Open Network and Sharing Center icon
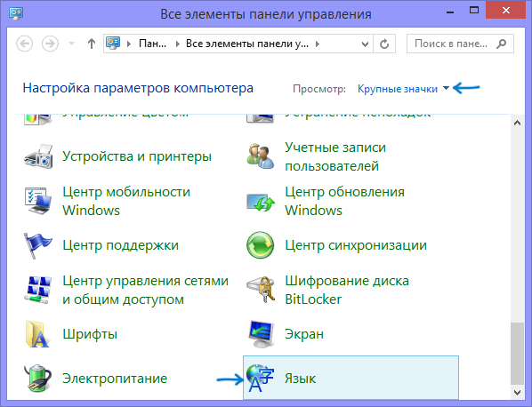 point(38,290)
